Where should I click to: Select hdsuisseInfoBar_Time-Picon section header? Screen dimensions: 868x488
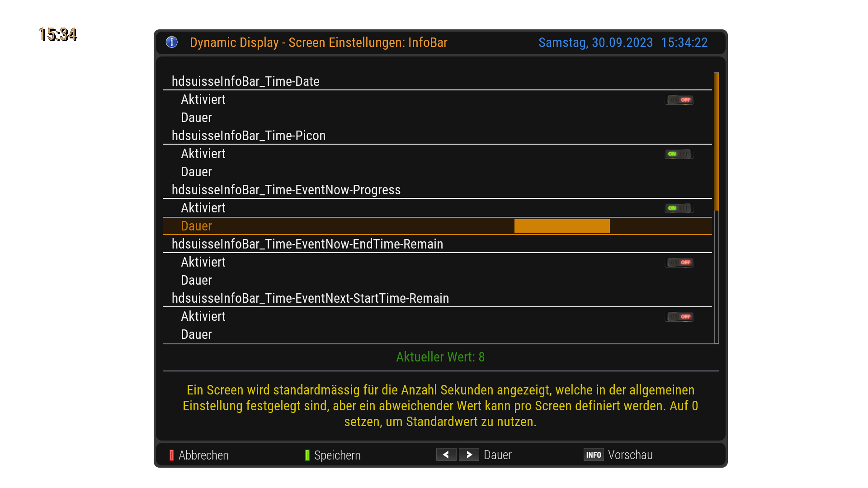pos(248,136)
